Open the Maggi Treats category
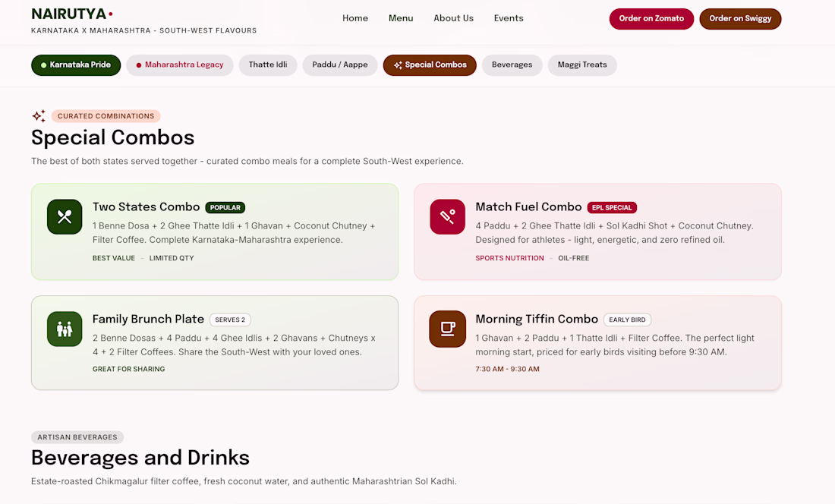Image resolution: width=835 pixels, height=504 pixels. [x=582, y=65]
